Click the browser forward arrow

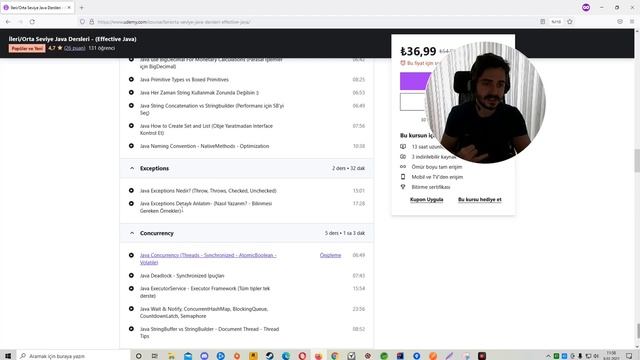tap(20, 22)
